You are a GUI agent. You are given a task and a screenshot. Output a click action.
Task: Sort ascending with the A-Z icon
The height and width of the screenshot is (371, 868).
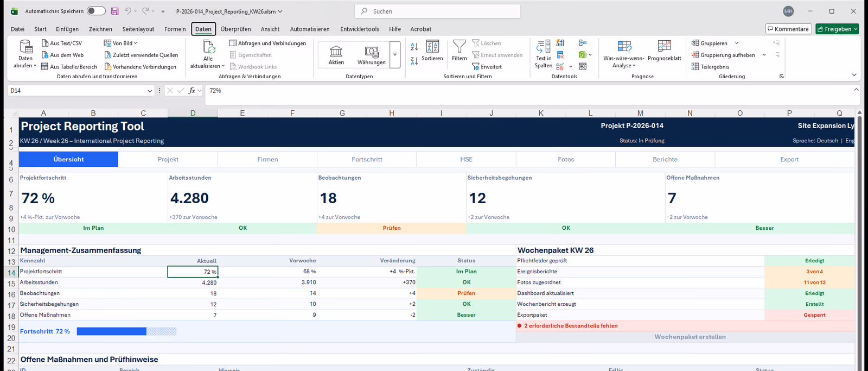(x=414, y=47)
